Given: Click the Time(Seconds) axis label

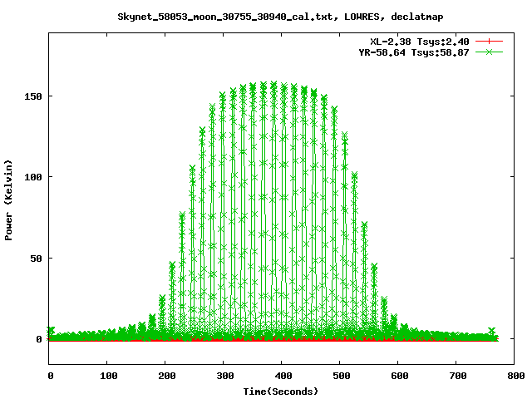Looking at the screenshot, I should [x=281, y=392].
